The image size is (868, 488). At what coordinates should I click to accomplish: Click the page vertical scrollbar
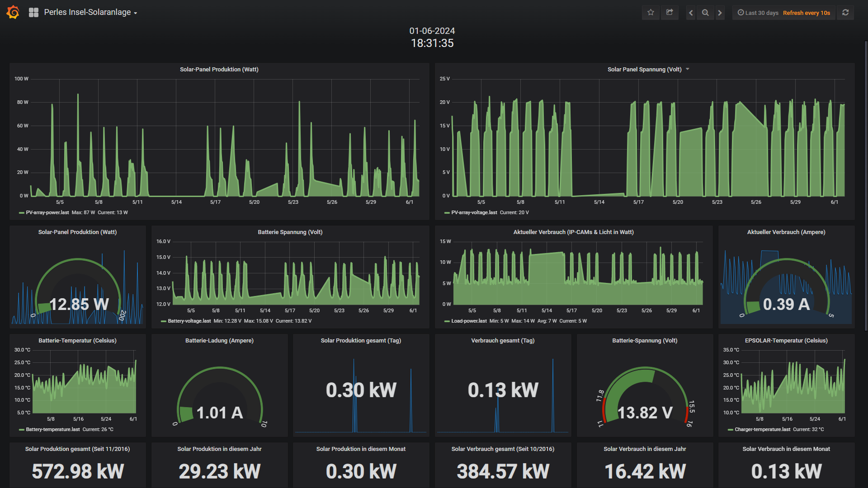[866, 185]
